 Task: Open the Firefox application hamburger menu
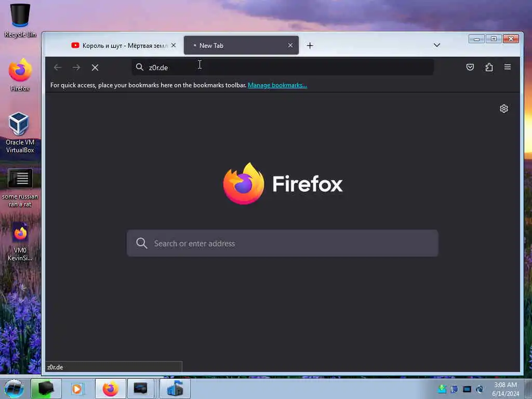[508, 67]
